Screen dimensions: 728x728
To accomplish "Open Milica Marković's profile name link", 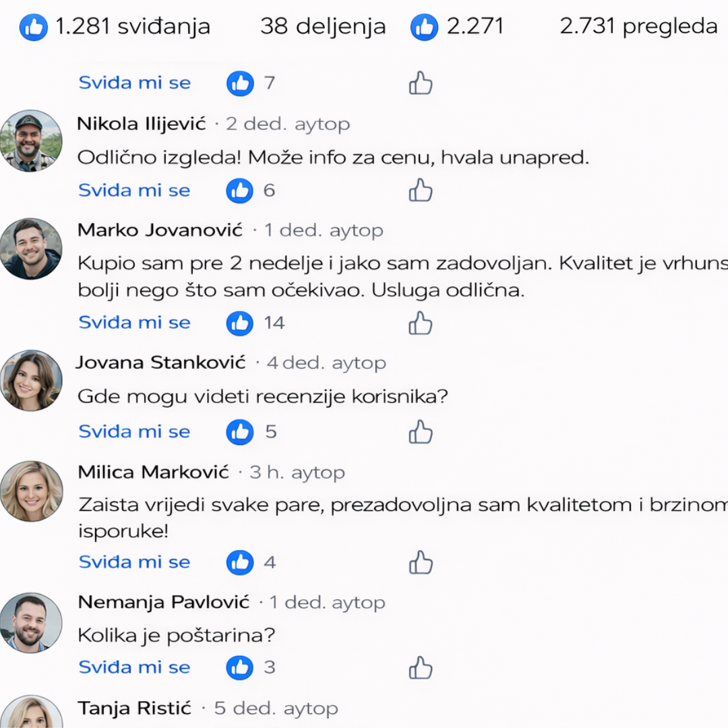I will click(154, 472).
